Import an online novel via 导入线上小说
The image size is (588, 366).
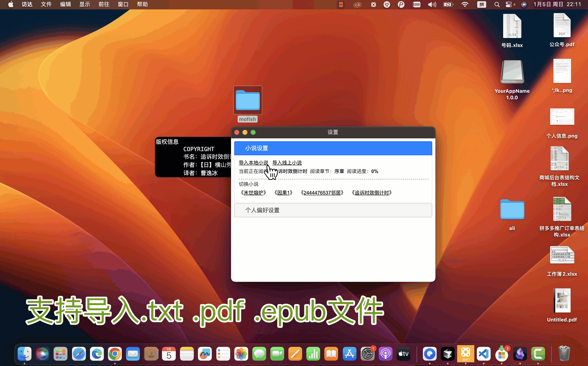tap(287, 163)
